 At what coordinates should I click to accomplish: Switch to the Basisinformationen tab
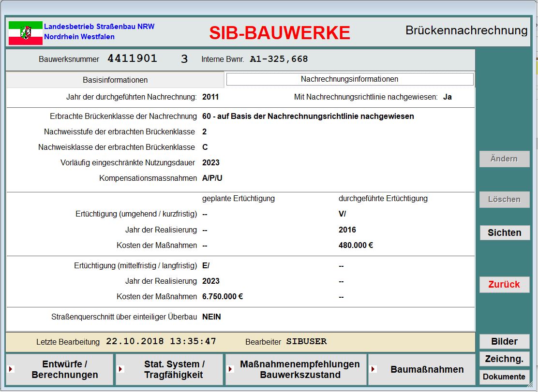(x=115, y=80)
